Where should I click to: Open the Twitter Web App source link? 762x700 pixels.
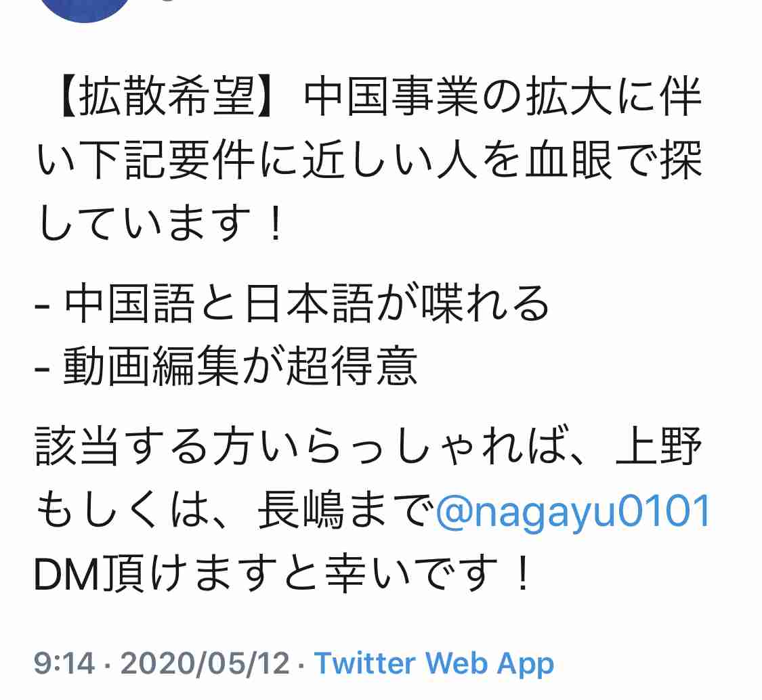pos(434,663)
